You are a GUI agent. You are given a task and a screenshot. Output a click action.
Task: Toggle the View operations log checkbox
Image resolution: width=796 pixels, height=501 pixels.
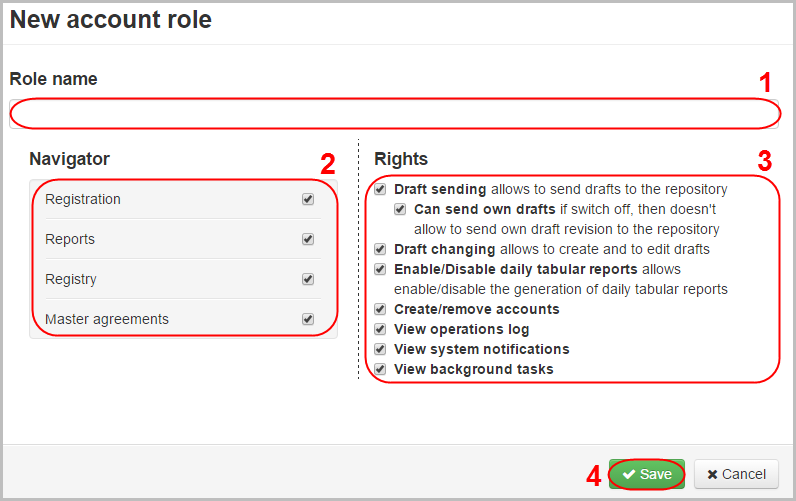380,329
